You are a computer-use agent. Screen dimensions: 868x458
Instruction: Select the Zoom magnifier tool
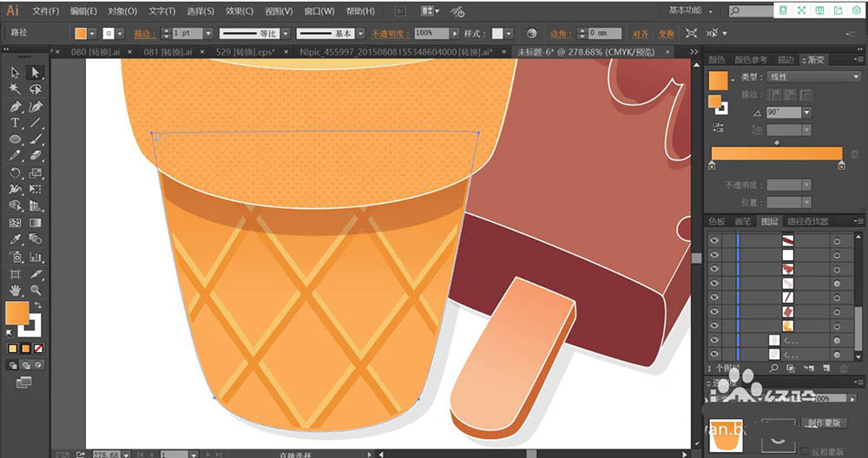36,290
